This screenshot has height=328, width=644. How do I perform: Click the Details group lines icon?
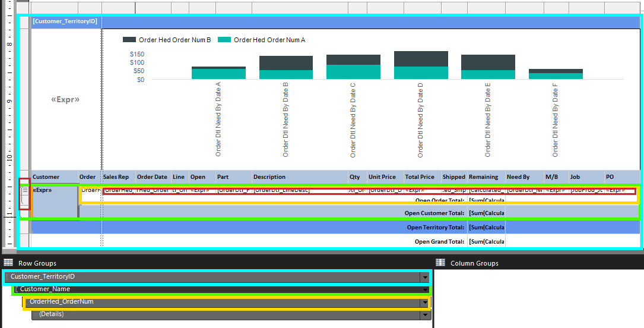36,314
